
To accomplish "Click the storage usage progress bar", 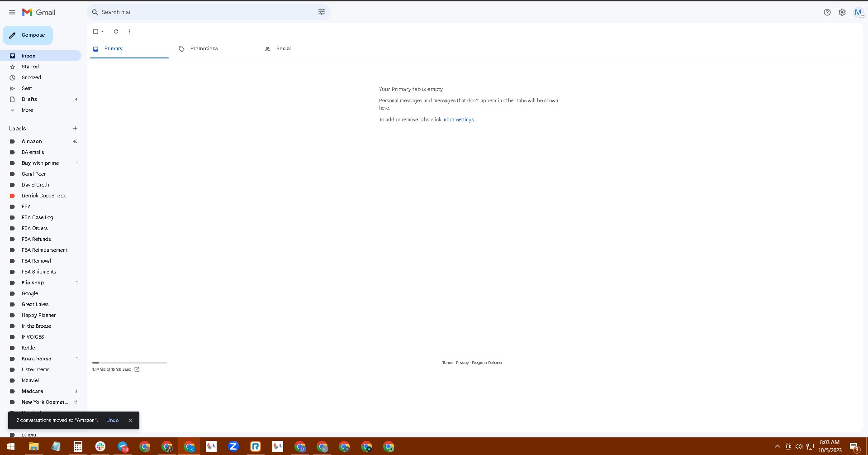I will point(129,363).
